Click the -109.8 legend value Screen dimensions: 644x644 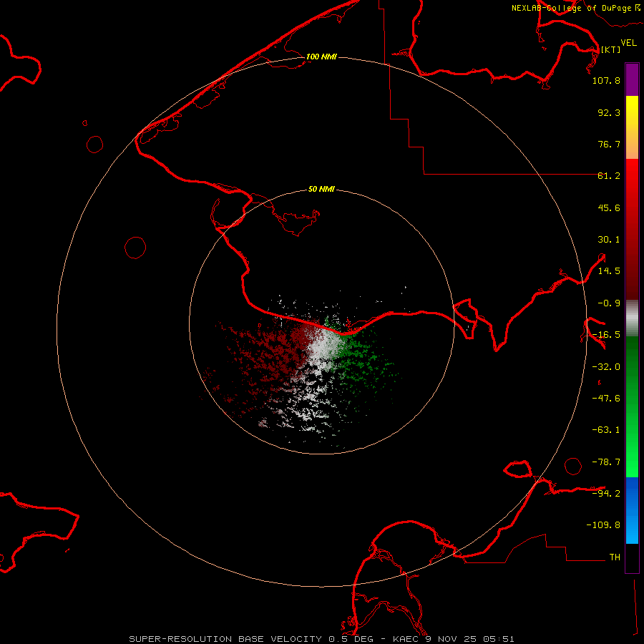pos(603,525)
